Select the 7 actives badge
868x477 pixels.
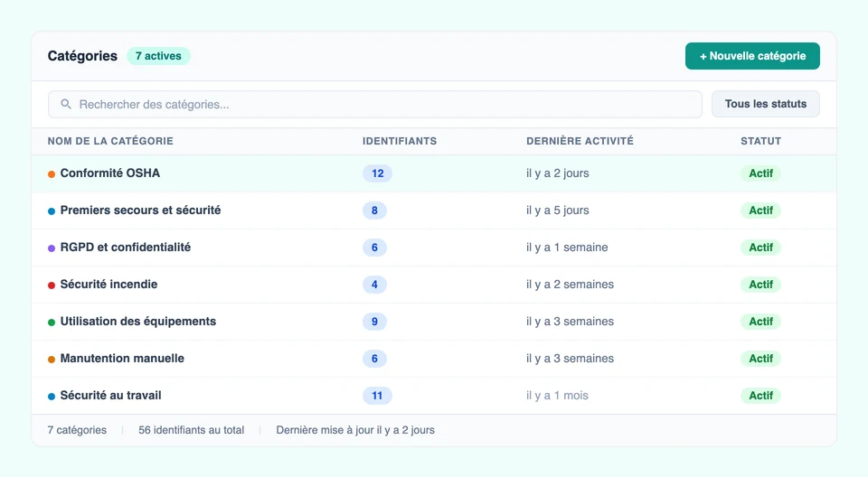coord(158,56)
